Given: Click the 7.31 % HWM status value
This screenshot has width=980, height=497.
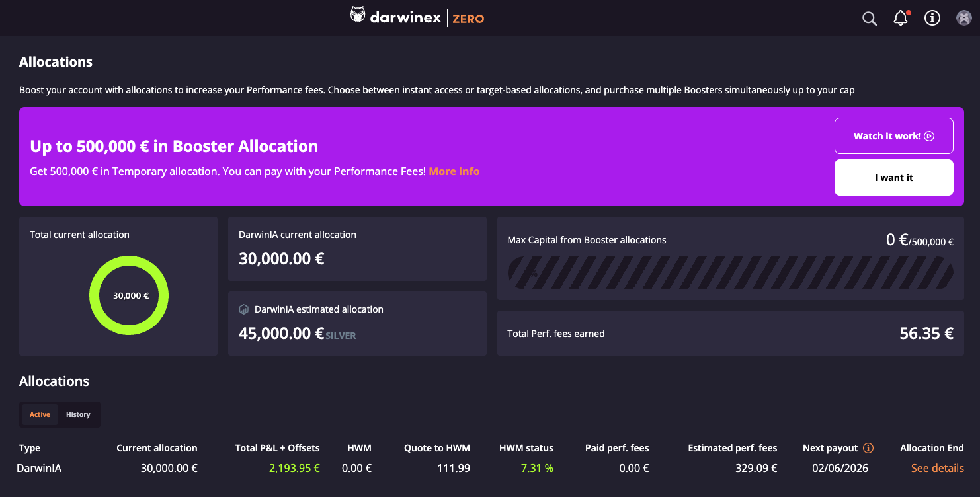Looking at the screenshot, I should point(536,468).
